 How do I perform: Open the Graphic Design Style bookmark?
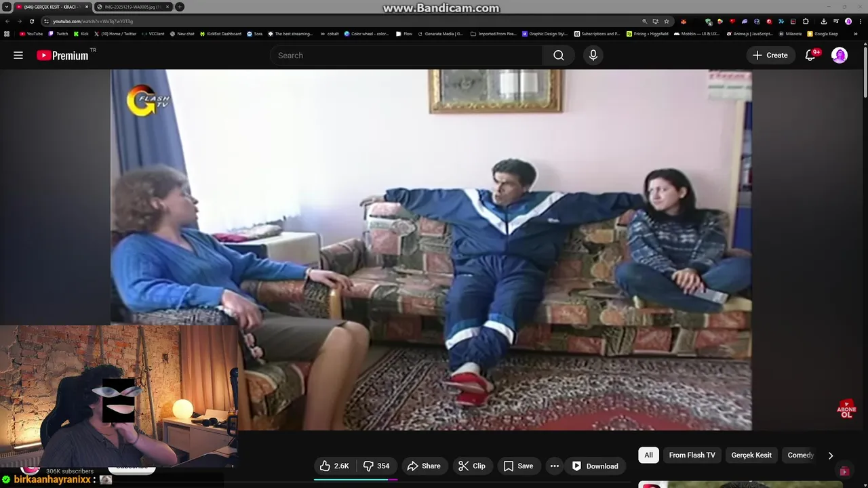pos(545,34)
